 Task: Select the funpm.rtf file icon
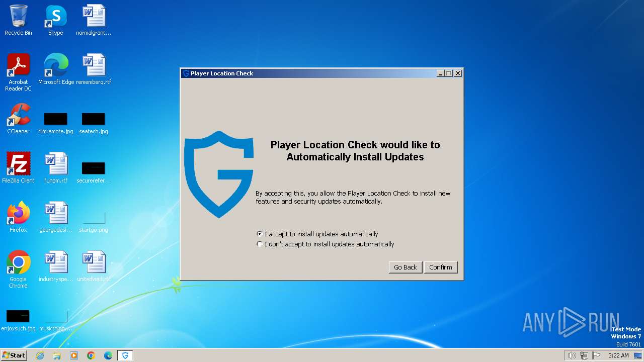[x=56, y=168]
